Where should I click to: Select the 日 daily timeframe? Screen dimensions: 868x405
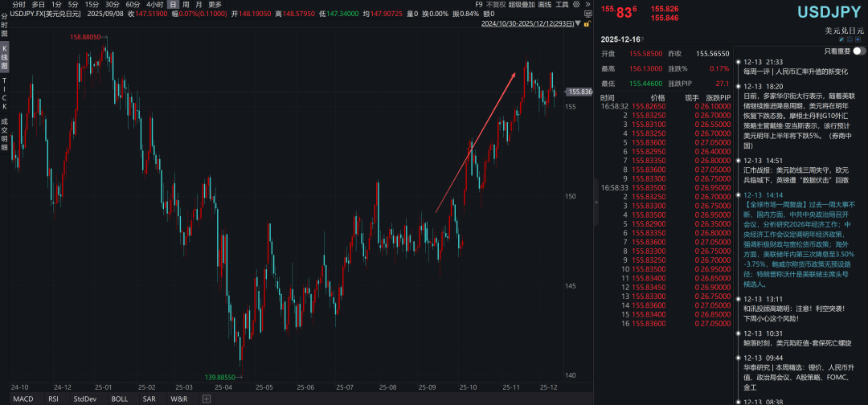172,4
